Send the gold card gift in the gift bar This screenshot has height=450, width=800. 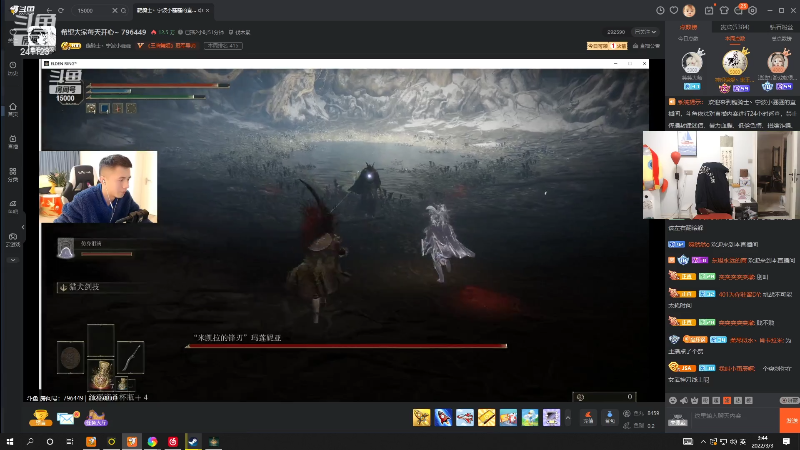[486, 417]
